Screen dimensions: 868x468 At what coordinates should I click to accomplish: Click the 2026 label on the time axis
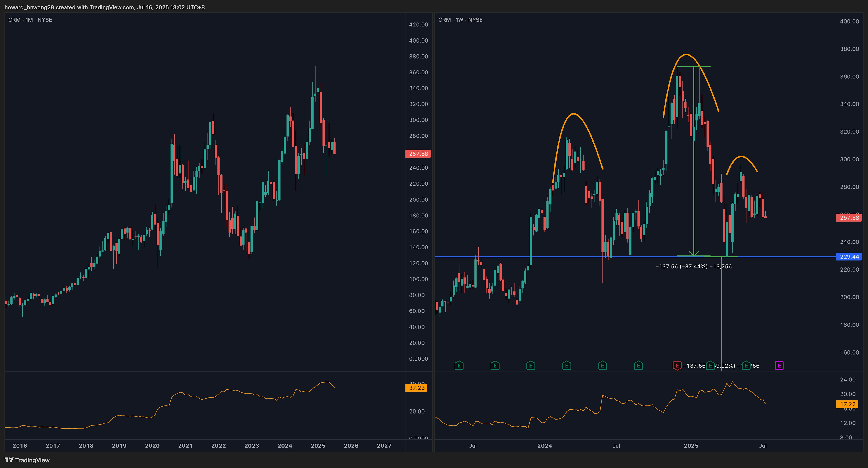click(x=351, y=446)
